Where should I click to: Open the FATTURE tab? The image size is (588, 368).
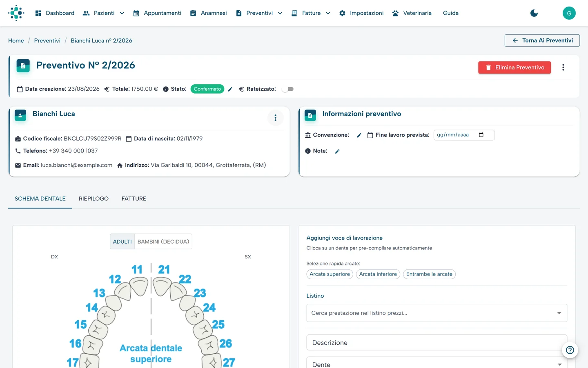tap(134, 199)
